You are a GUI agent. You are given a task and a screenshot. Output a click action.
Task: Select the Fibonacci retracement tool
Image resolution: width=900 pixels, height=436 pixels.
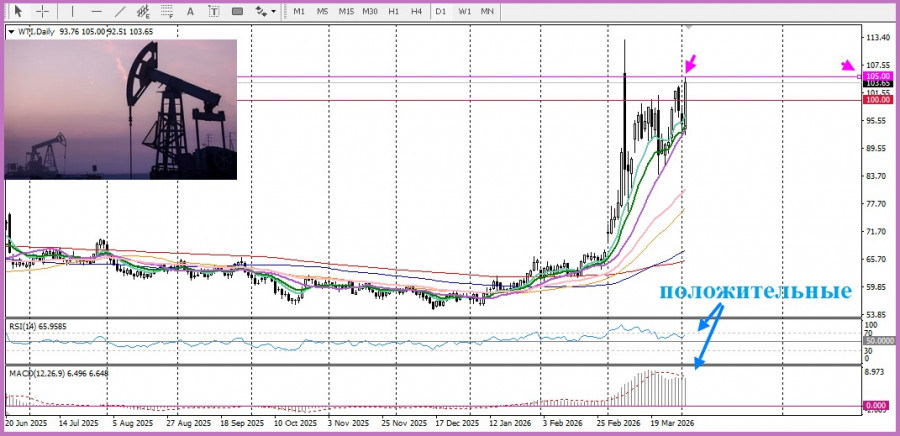pyautogui.click(x=167, y=11)
